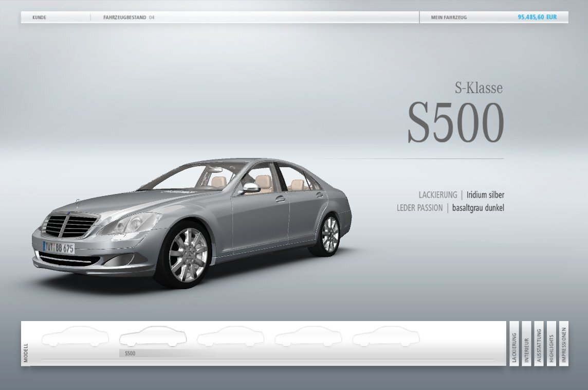Click the vertical Modell panel label

[x=26, y=352]
